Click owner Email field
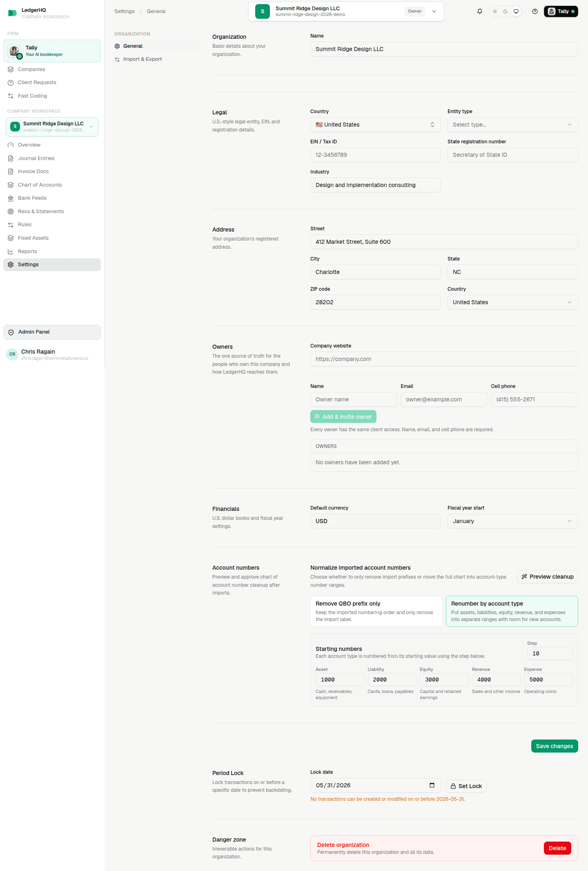 tap(444, 399)
